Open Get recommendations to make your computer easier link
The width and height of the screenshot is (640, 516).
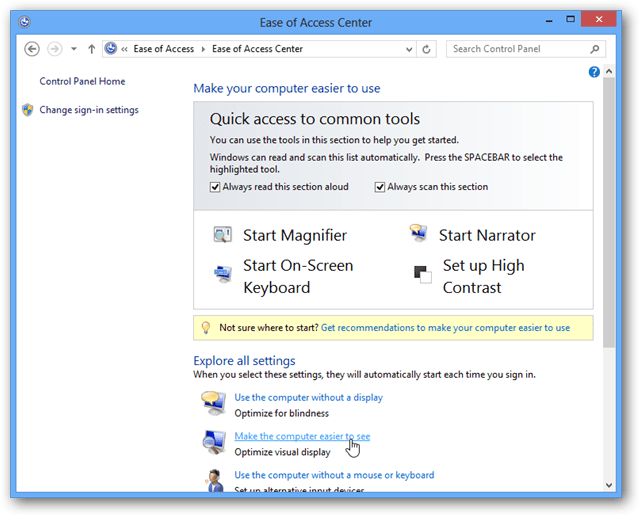(445, 328)
